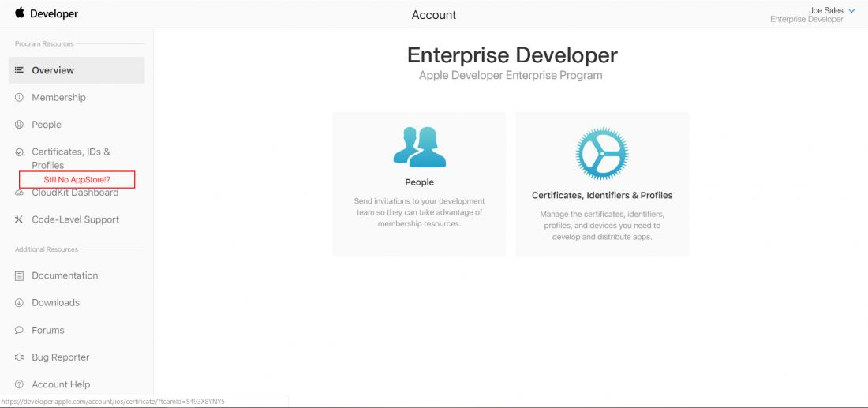The image size is (868, 408).
Task: Click the two-people silhouette card icon
Action: point(419,147)
